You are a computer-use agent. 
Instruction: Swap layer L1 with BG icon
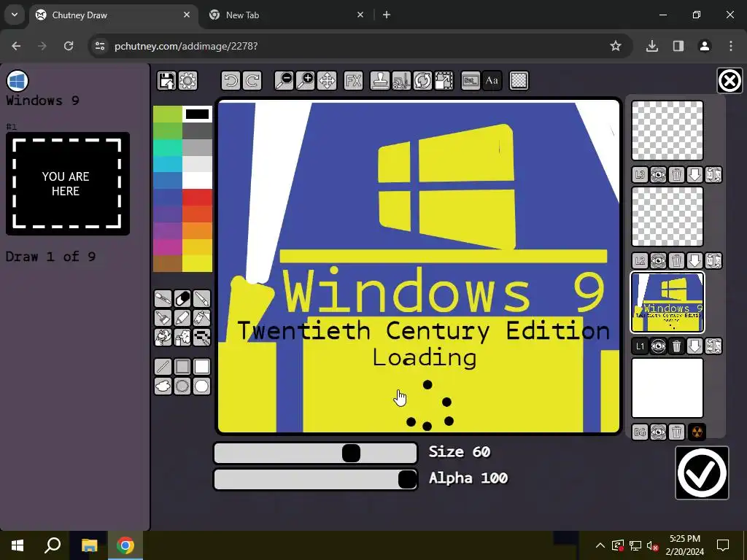coord(713,346)
